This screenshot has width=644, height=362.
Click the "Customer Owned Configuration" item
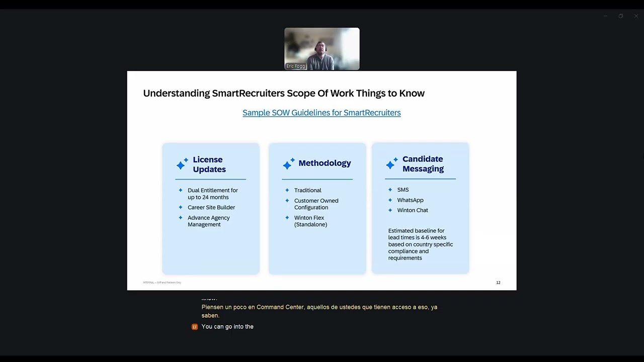[x=316, y=204]
